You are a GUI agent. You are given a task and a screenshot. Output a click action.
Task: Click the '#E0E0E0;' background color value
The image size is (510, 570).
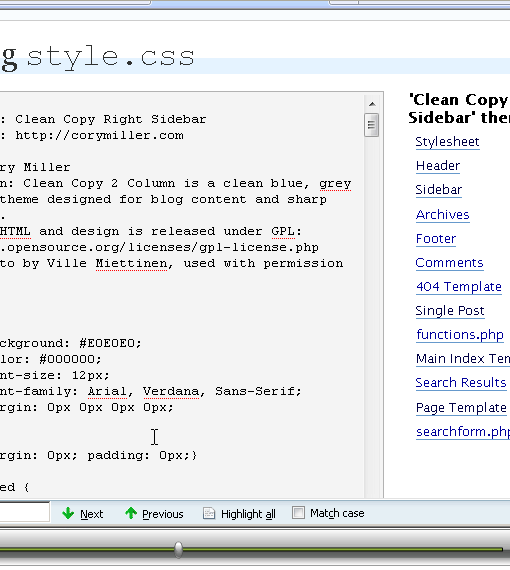point(111,343)
